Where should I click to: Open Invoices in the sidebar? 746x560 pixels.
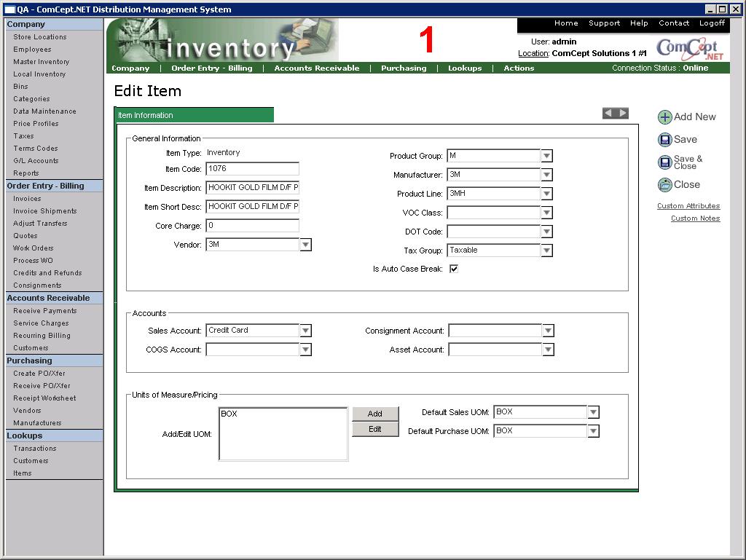point(27,198)
